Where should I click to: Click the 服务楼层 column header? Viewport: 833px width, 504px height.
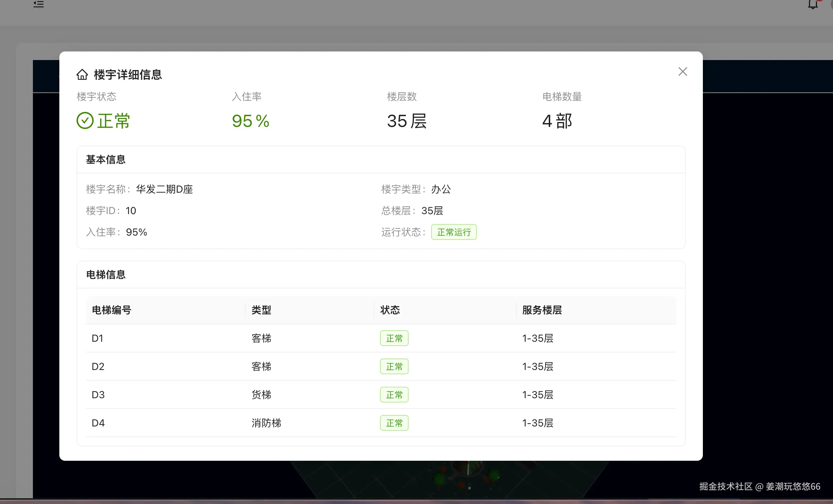click(x=542, y=310)
